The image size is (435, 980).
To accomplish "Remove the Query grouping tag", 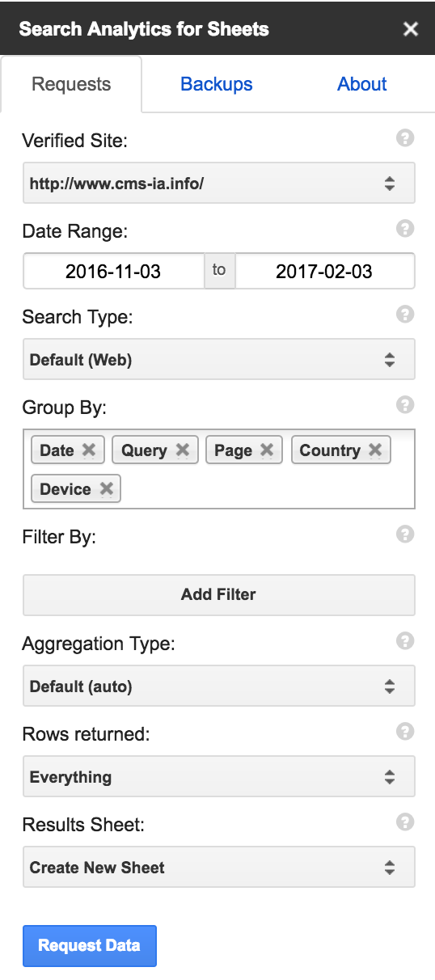I will (183, 450).
